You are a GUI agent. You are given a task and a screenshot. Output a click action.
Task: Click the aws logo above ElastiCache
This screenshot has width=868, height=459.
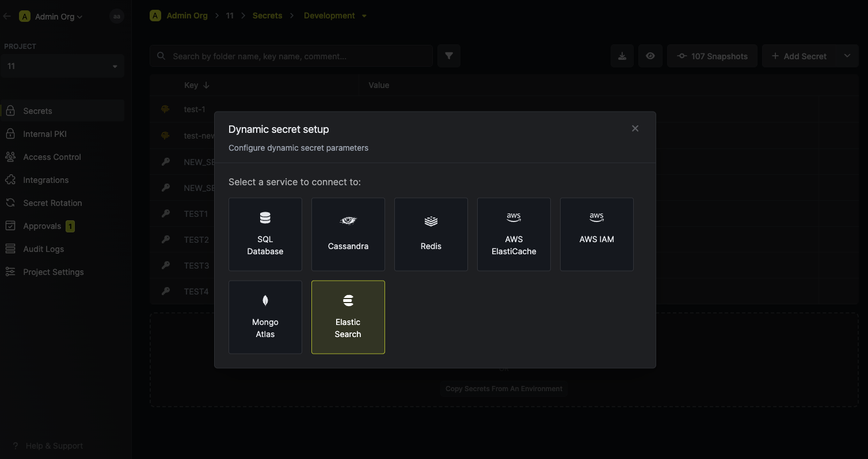coord(514,217)
